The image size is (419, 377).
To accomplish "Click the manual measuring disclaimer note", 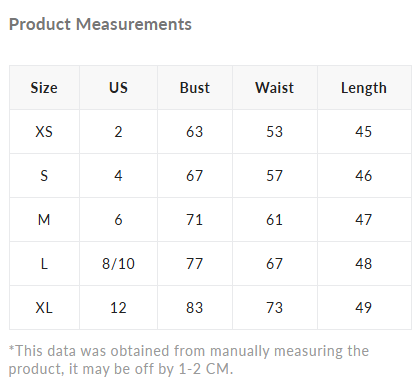I will pos(189,360).
